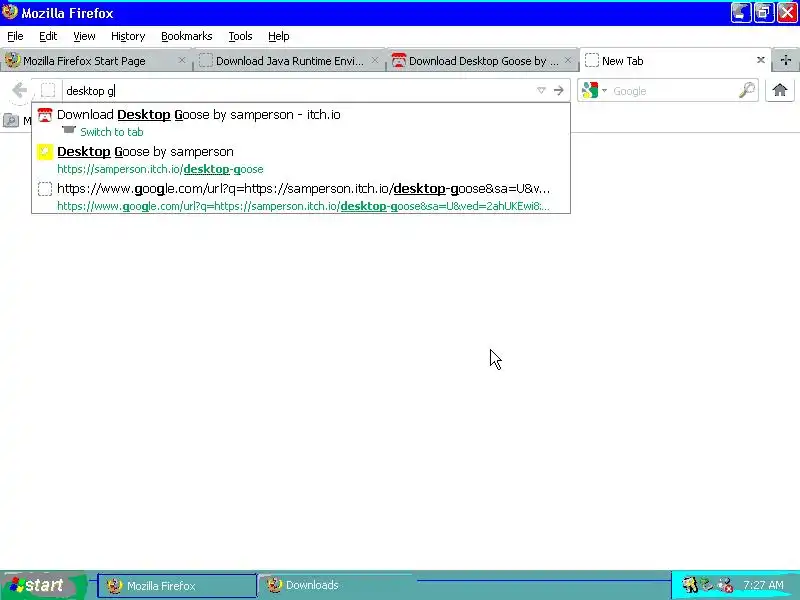The width and height of the screenshot is (800, 600).
Task: Click the magnifying glass search icon
Action: pos(747,90)
